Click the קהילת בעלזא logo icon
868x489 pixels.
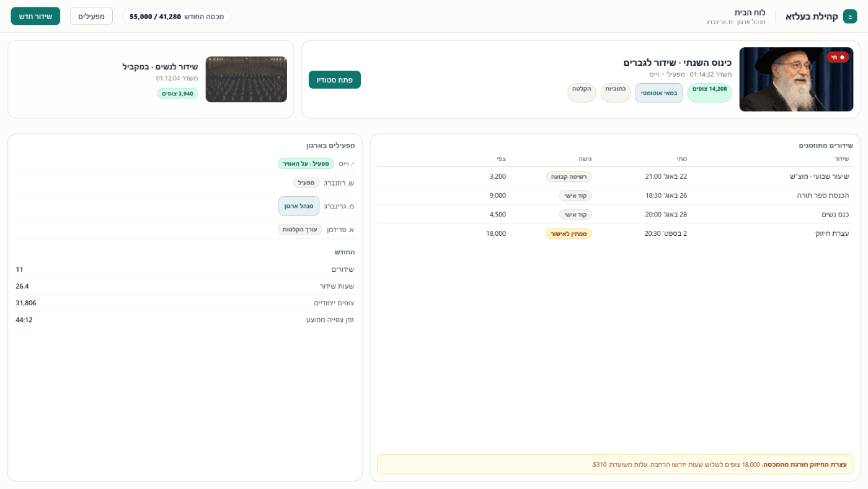pos(850,16)
